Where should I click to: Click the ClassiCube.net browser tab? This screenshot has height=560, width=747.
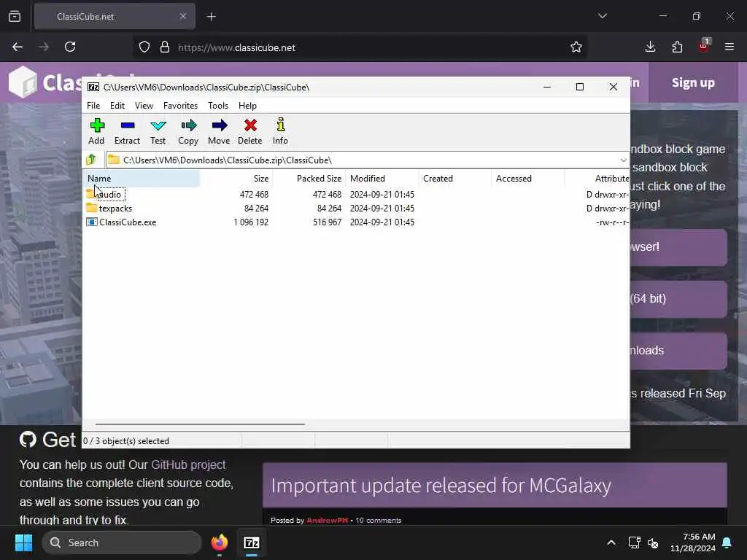pyautogui.click(x=115, y=17)
